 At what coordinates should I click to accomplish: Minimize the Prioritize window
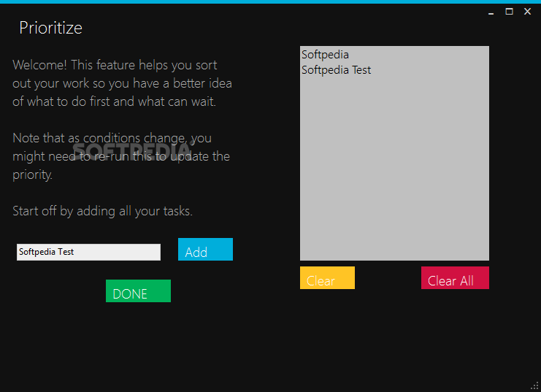click(491, 12)
